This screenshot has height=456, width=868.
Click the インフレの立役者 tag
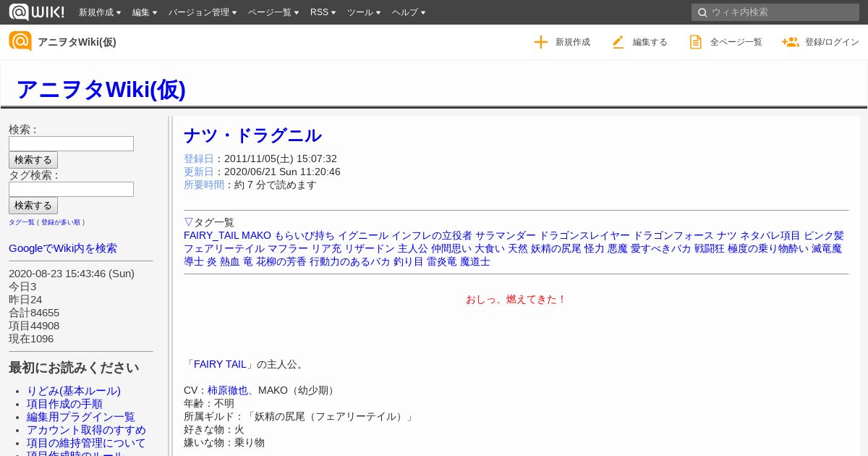point(432,235)
